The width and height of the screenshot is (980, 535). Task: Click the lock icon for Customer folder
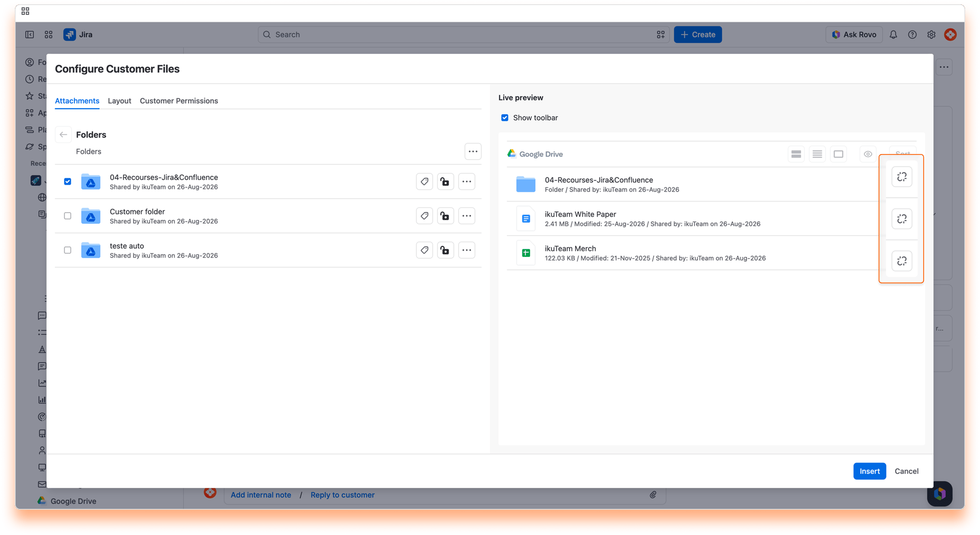[445, 216]
